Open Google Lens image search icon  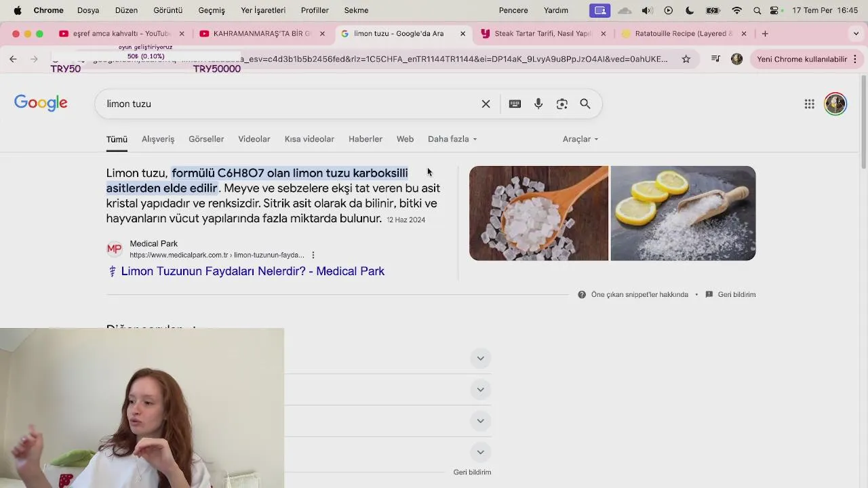point(561,104)
